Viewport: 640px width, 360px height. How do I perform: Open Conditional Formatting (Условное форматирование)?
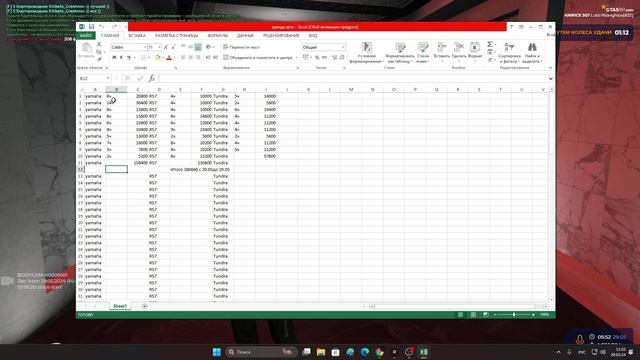366,52
